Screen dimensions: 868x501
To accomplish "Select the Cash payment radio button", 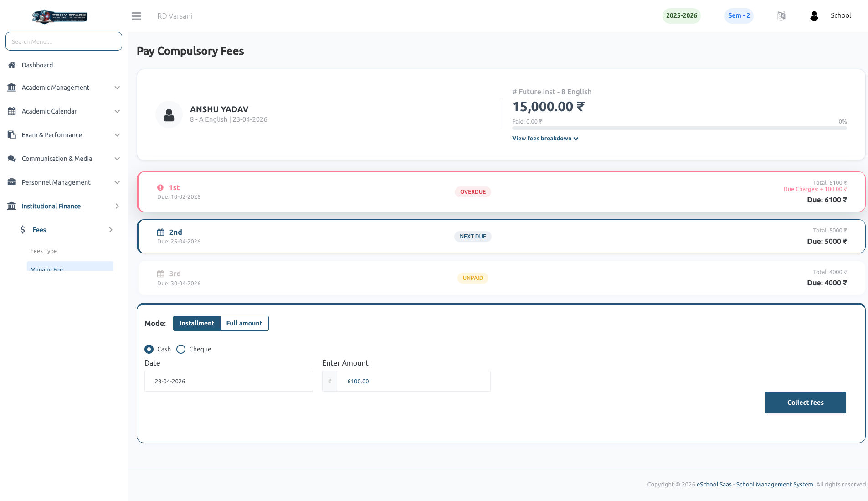I will point(149,349).
